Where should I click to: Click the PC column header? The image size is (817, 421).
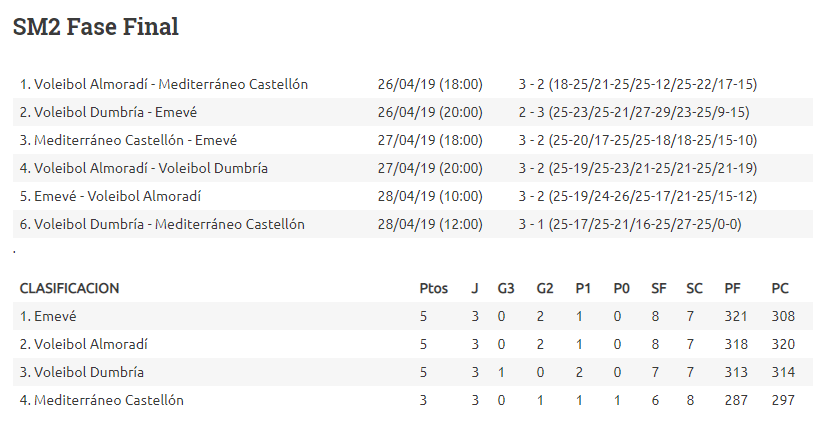click(781, 288)
